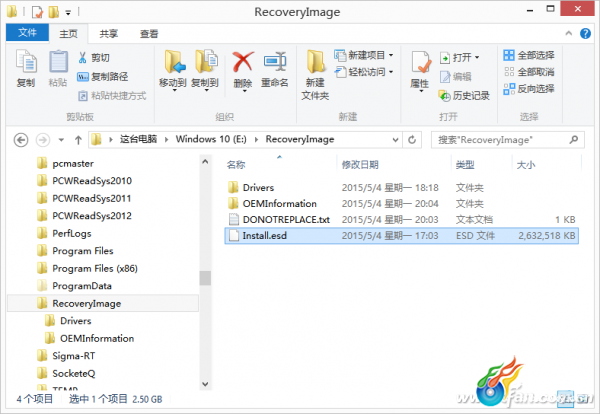This screenshot has height=414, width=600.
Task: Click the Paste (粘贴) clipboard icon
Action: (58, 62)
